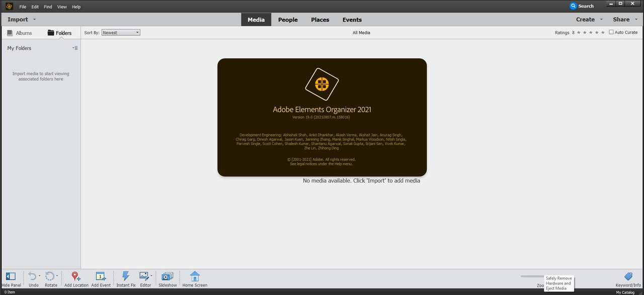Click the Add Location pin icon
The height and width of the screenshot is (295, 644).
(x=75, y=276)
